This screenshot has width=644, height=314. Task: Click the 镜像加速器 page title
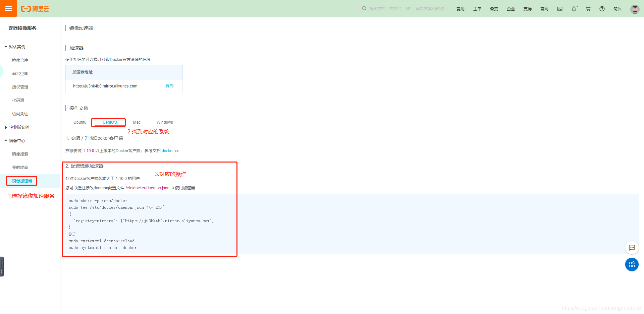click(x=81, y=28)
